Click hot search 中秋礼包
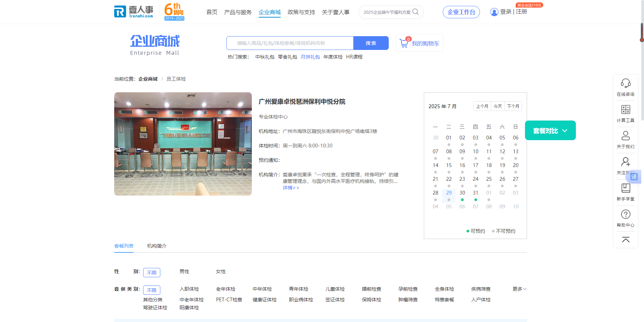The height and width of the screenshot is (322, 644). 265,57
